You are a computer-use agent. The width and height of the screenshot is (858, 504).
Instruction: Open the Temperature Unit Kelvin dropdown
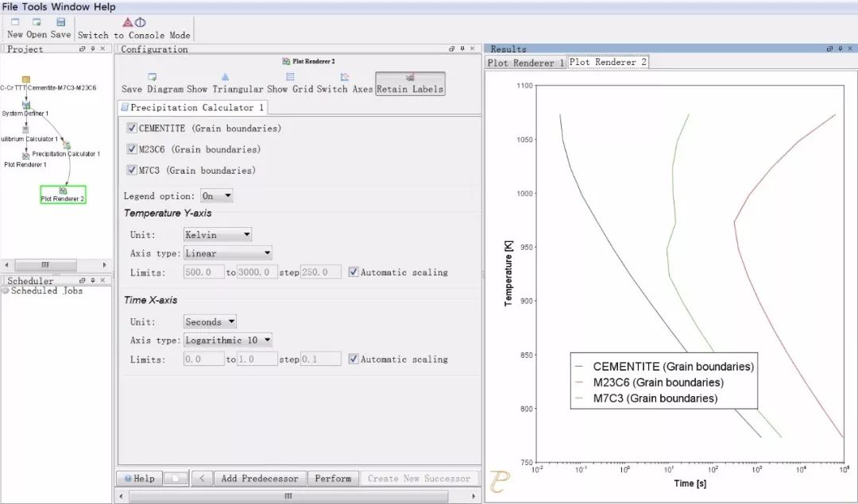coord(217,235)
